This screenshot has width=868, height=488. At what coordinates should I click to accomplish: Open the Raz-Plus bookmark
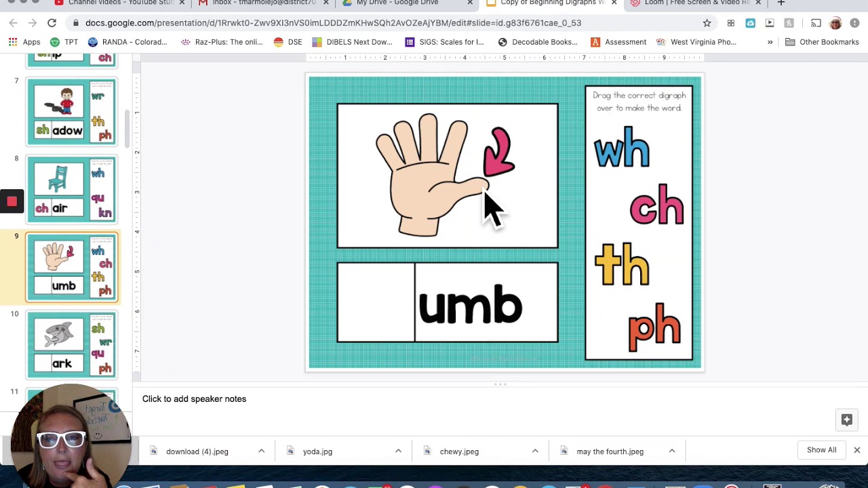click(222, 42)
